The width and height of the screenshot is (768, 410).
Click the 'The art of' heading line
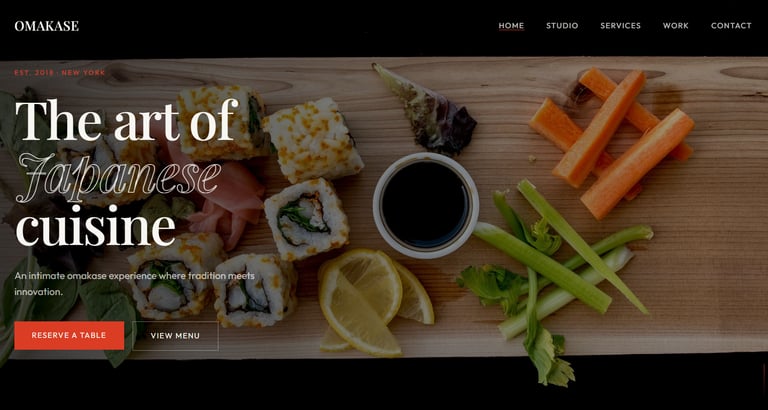[126, 121]
